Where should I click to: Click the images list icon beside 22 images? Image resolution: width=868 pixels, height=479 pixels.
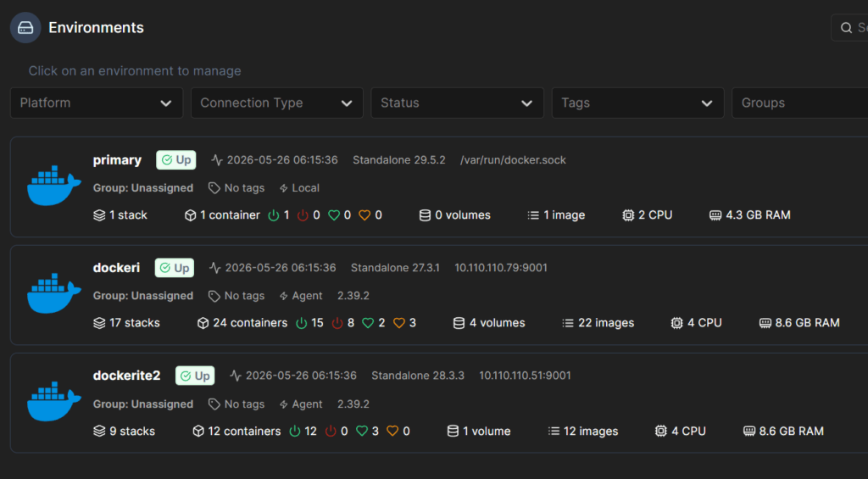click(568, 323)
